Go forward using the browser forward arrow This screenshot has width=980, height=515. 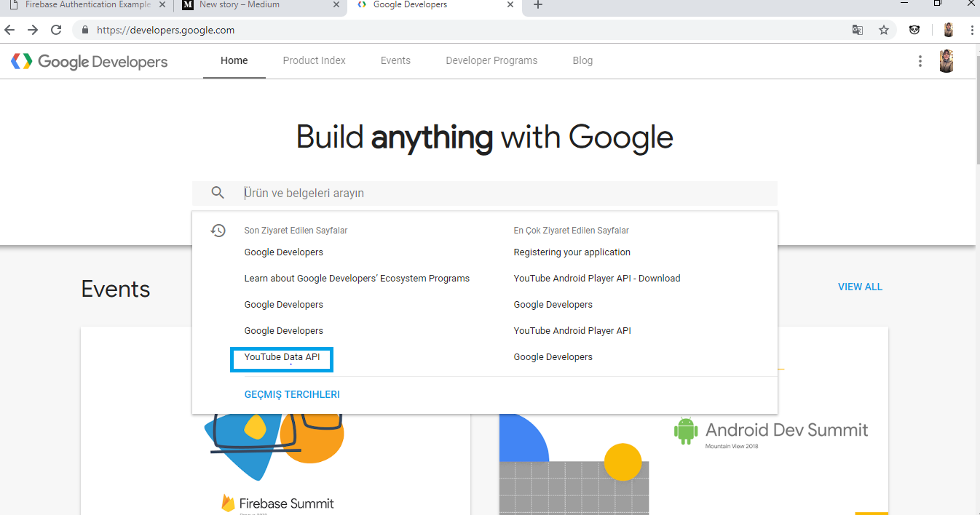33,30
